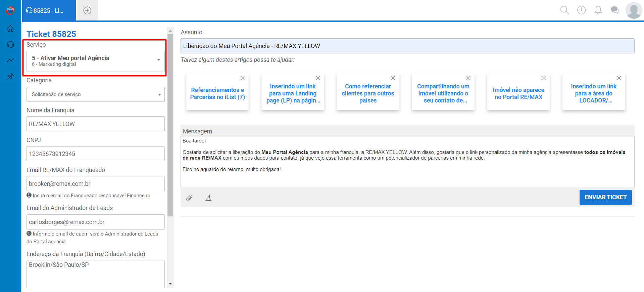Click info icon beside Administrador de Leads hint
Screen dimensions: 644x292
click(29, 234)
